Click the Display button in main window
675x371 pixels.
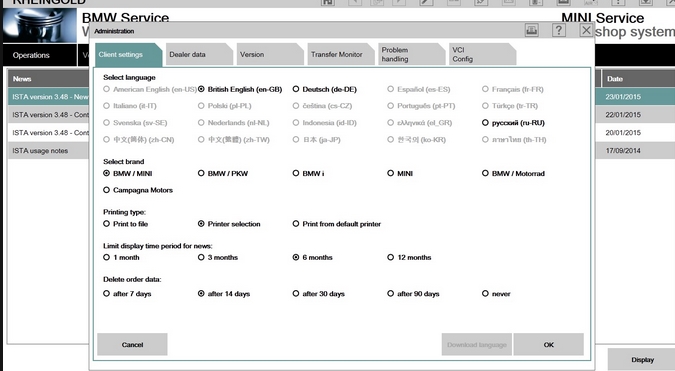[642, 360]
